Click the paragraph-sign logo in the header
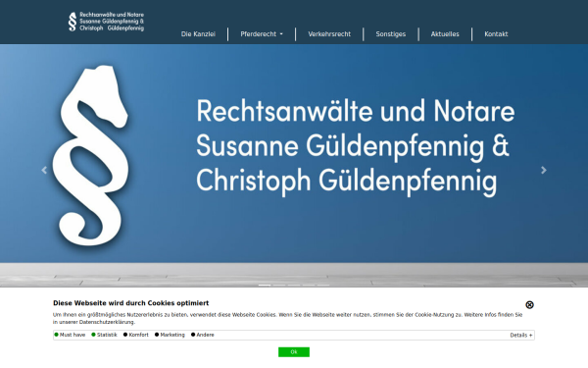The width and height of the screenshot is (588, 368). click(73, 22)
